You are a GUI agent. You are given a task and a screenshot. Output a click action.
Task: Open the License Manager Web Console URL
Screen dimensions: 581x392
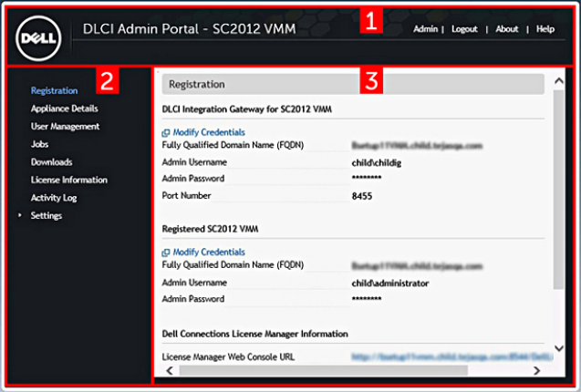point(452,356)
